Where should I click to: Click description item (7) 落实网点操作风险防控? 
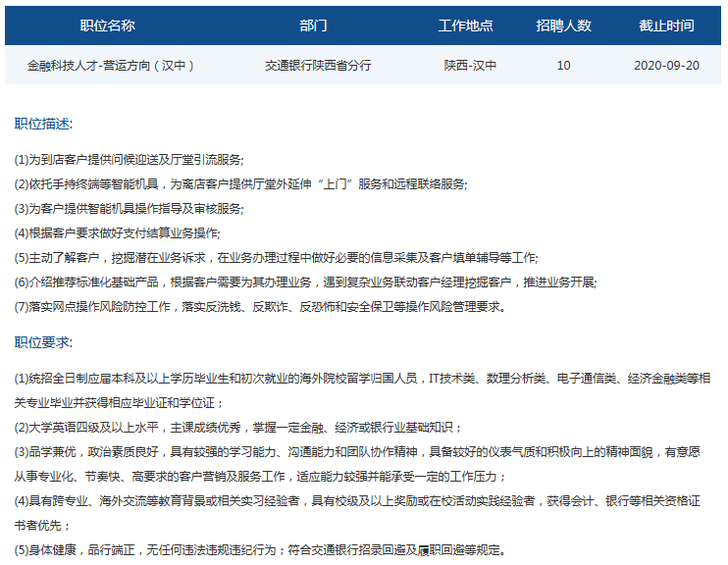260,307
